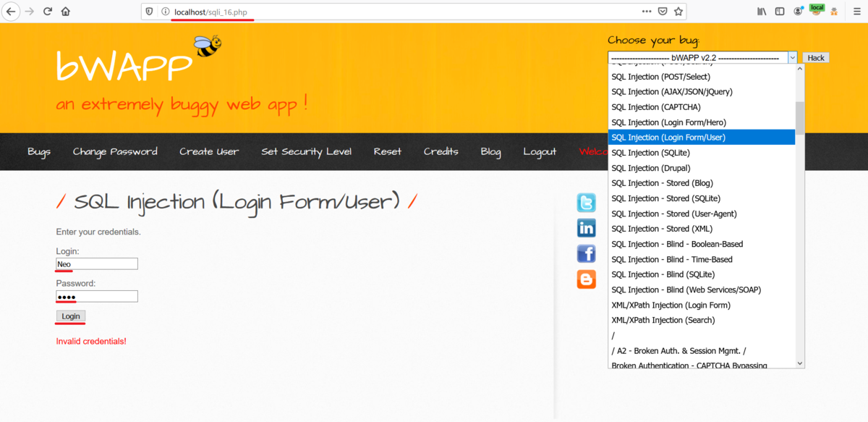Bookmark this page with the star icon
Image resolution: width=868 pixels, height=422 pixels.
[678, 12]
